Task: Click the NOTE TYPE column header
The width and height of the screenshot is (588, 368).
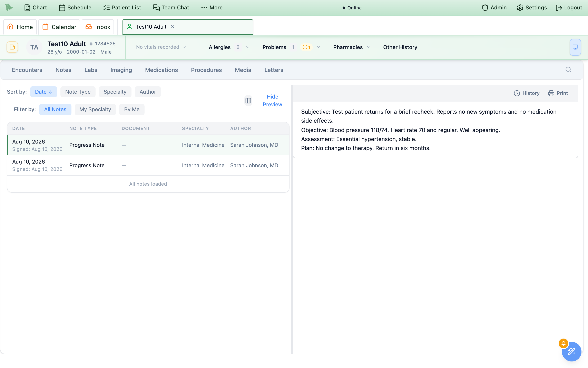Action: (x=83, y=128)
